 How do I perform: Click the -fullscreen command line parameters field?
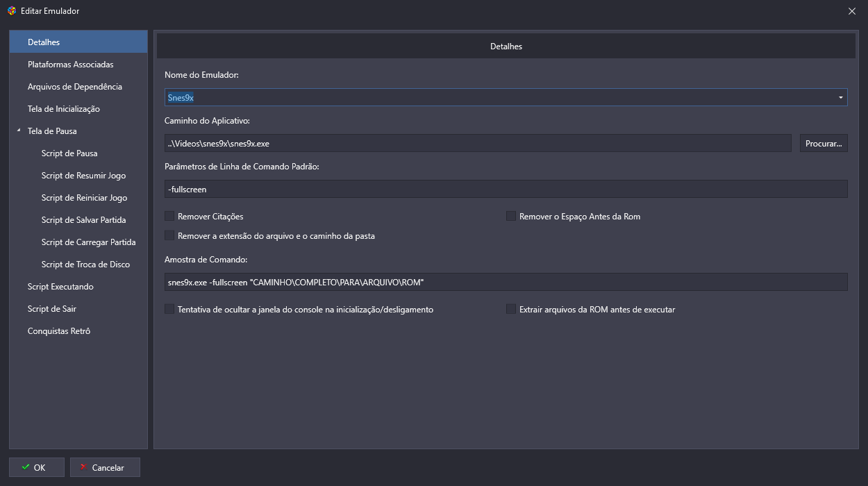point(506,190)
